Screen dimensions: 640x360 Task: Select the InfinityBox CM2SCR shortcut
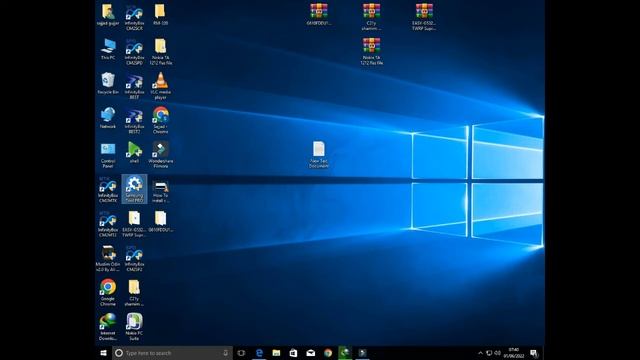[x=134, y=18]
